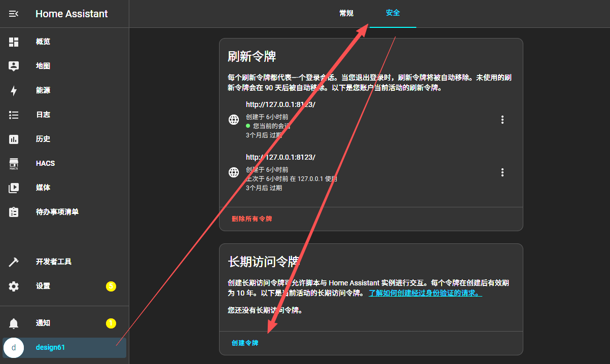610x364 pixels.
Task: Select the 地图 (Map) sidebar icon
Action: tap(13, 65)
